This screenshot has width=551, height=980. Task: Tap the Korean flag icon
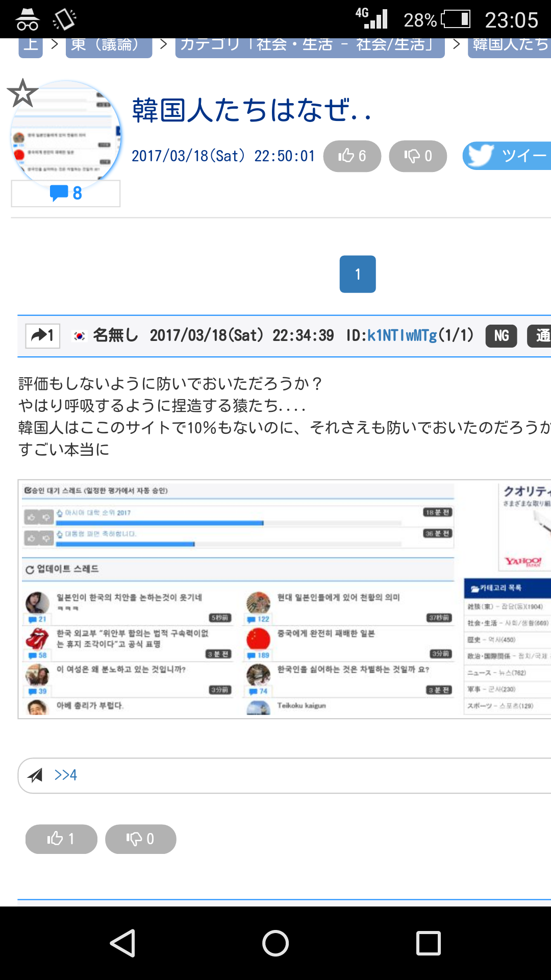[80, 336]
